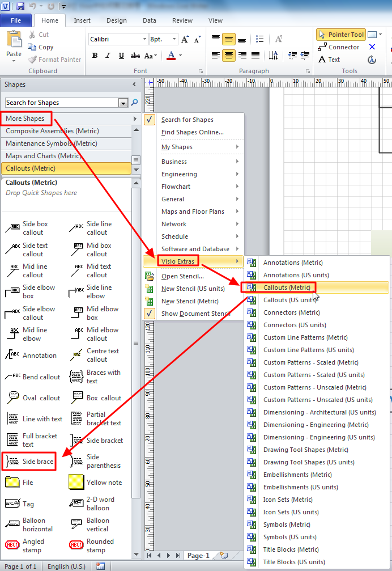Image resolution: width=392 pixels, height=571 pixels.
Task: Select the Oval callout shape
Action: (x=33, y=397)
